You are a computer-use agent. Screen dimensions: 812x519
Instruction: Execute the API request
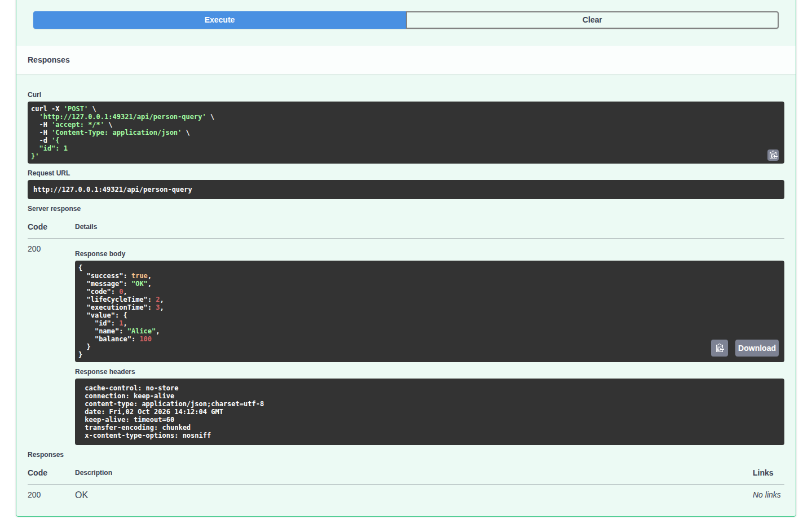[x=219, y=20]
